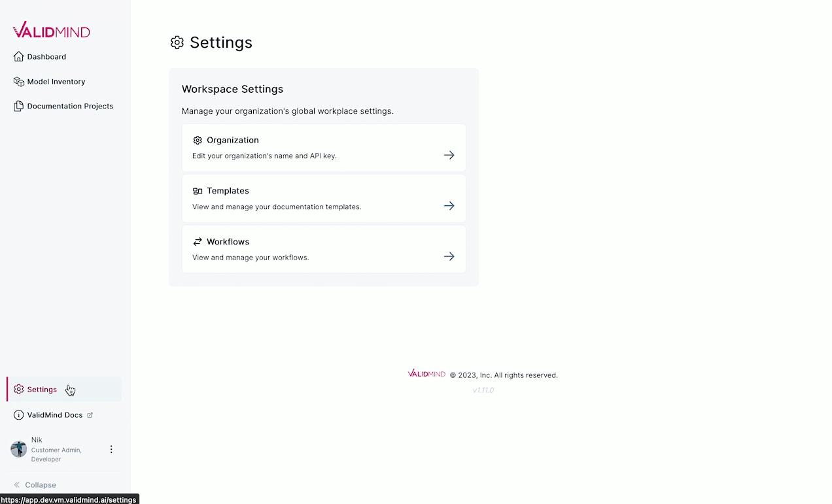Click the gear icon on the Organization card
This screenshot has width=832, height=504.
click(198, 140)
